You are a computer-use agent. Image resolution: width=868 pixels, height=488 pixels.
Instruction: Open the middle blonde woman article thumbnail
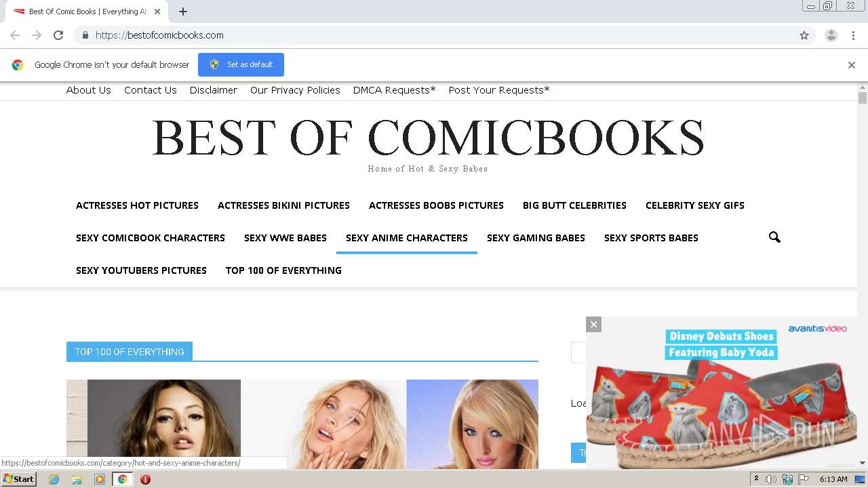click(324, 424)
